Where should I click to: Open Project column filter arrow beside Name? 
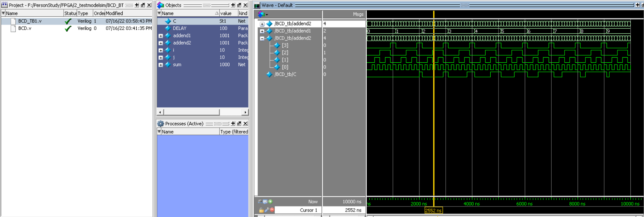(3, 13)
